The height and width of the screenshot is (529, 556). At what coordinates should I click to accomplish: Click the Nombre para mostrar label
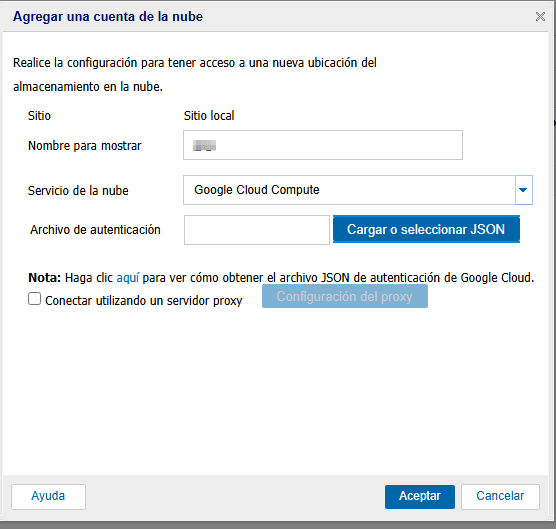pyautogui.click(x=85, y=146)
